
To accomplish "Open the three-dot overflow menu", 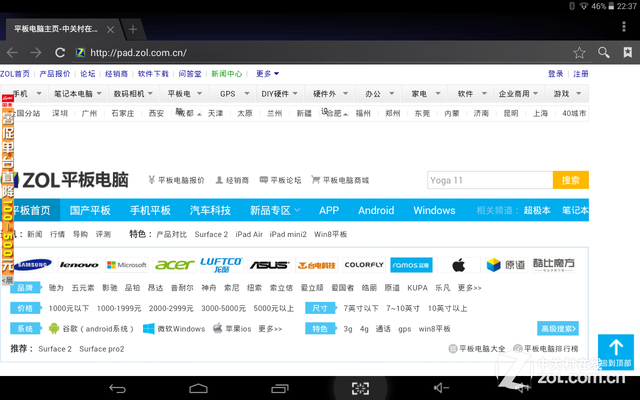I will (624, 27).
